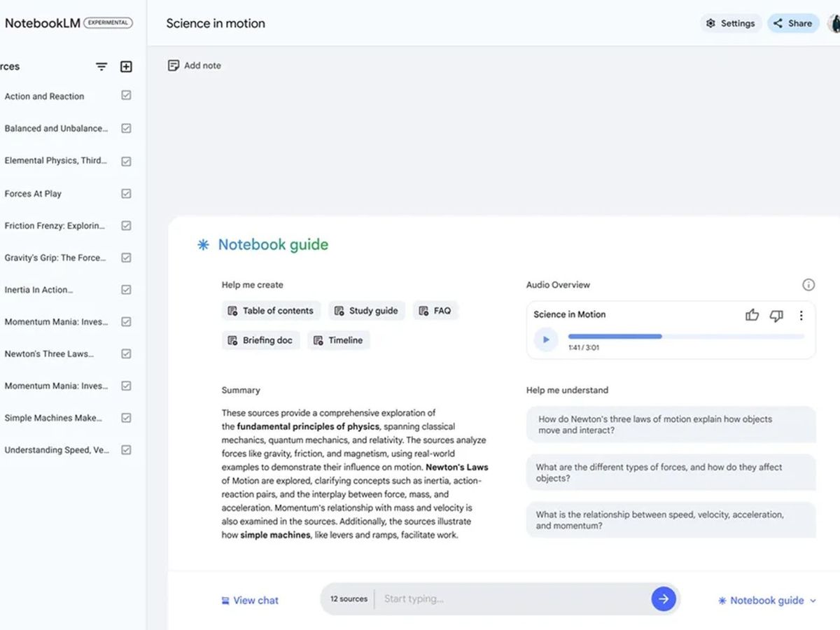Toggle the Forces At Play source checkbox
Image resolution: width=840 pixels, height=630 pixels.
(126, 193)
